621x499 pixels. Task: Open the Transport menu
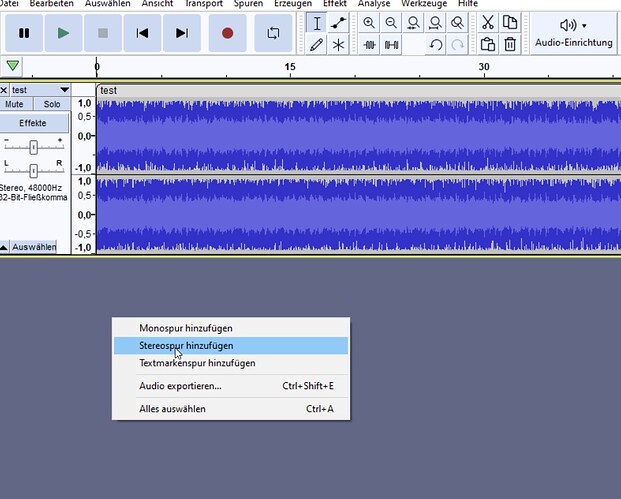204,4
